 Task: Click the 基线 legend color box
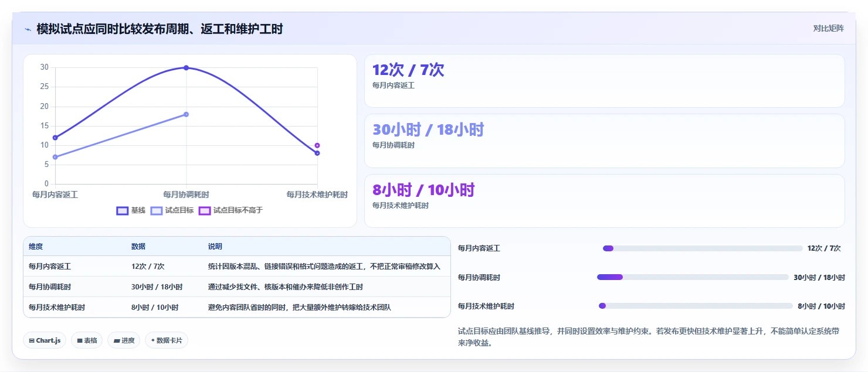pos(122,210)
